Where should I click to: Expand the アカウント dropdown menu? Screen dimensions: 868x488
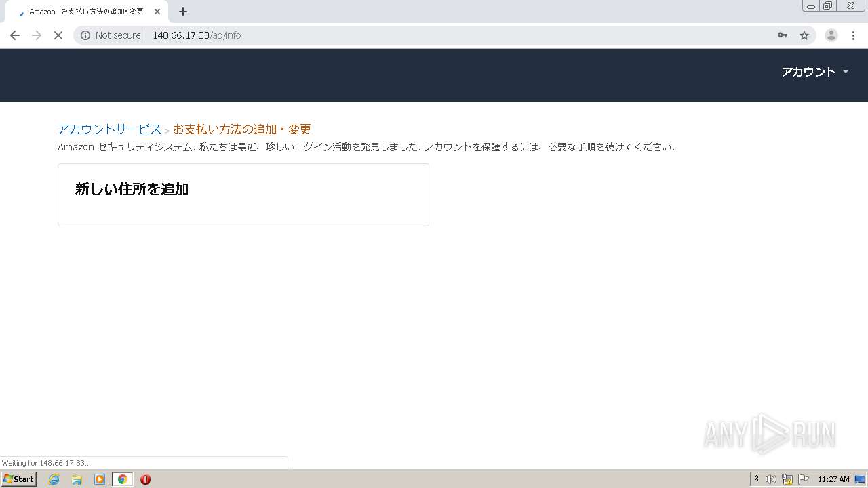[815, 72]
